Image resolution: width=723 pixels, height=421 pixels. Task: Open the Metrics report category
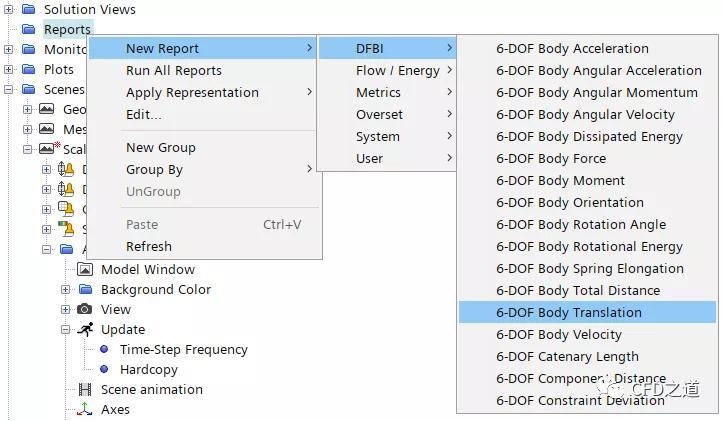click(x=387, y=92)
